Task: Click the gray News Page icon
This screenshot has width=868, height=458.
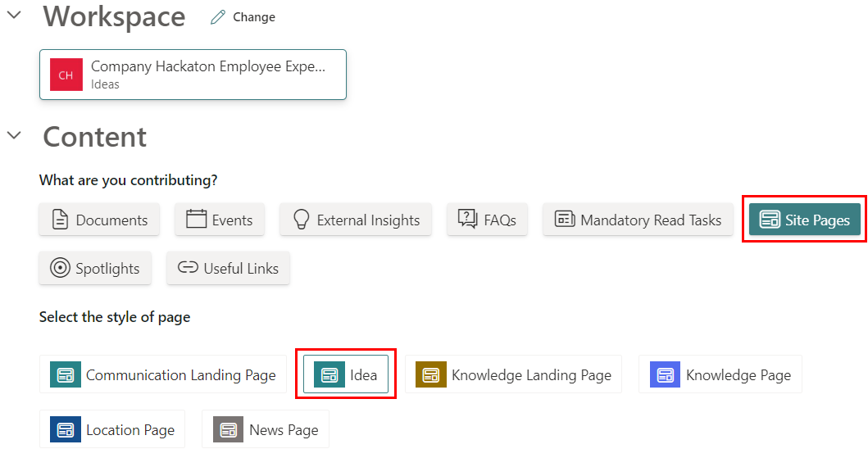Action: pyautogui.click(x=229, y=429)
